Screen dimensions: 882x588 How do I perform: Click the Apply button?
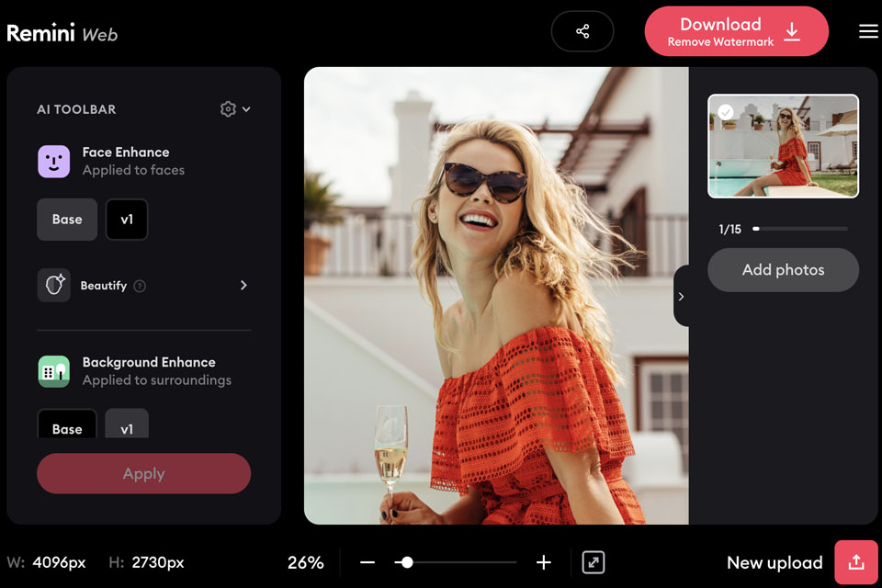tap(144, 474)
